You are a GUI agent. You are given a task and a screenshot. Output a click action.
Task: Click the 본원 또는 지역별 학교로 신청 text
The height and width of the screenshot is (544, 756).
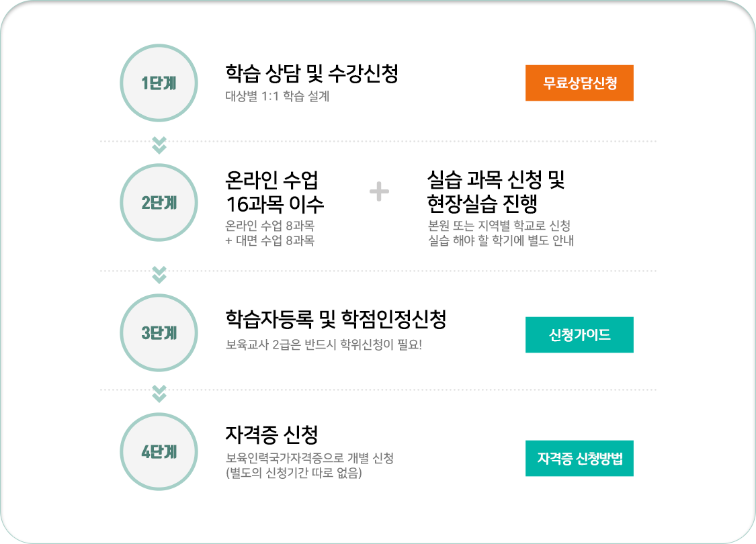point(499,225)
